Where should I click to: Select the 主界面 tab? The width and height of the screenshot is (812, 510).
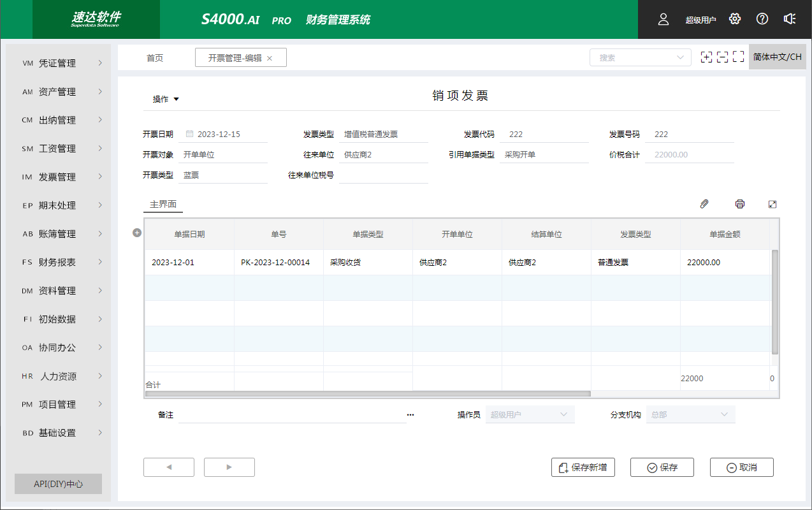pyautogui.click(x=163, y=205)
